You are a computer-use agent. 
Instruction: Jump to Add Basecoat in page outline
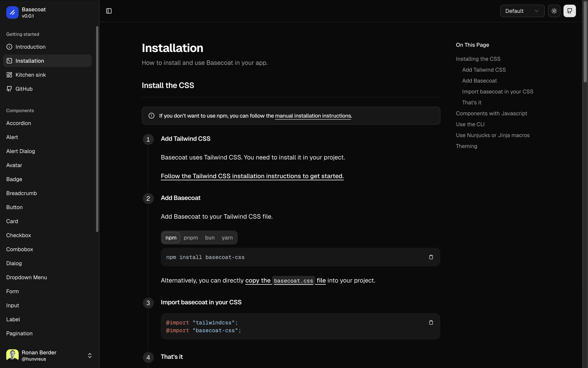pos(479,81)
